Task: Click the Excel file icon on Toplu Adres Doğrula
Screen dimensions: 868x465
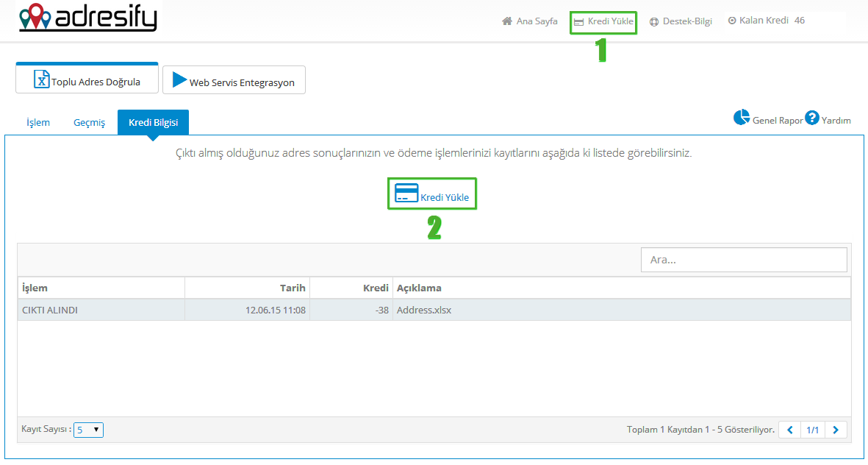Action: click(x=42, y=79)
